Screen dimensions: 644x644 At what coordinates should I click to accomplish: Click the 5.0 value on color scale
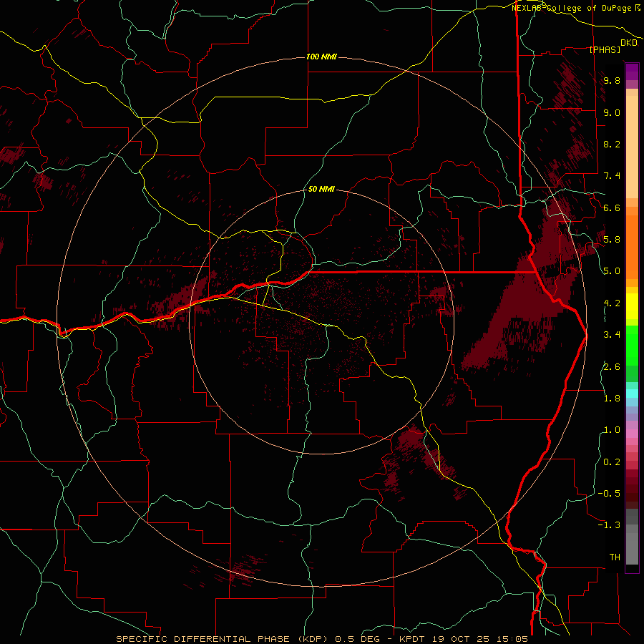tap(612, 271)
